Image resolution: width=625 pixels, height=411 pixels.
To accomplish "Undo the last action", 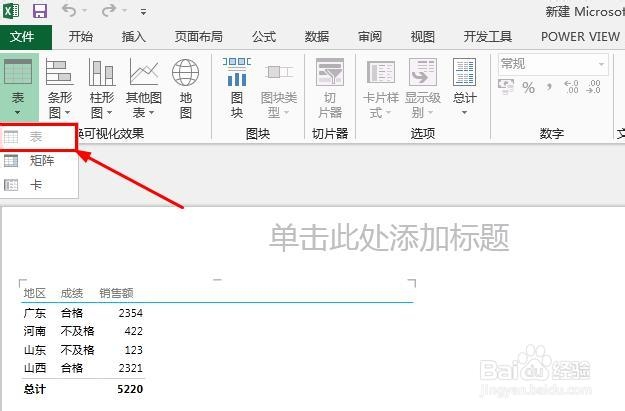I will 69,10.
